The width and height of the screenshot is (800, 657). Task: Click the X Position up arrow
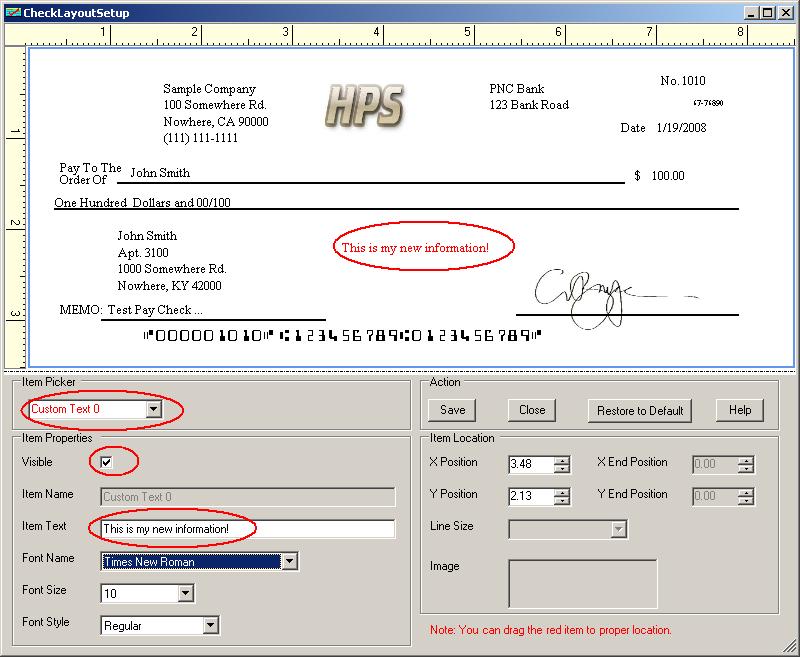click(562, 460)
